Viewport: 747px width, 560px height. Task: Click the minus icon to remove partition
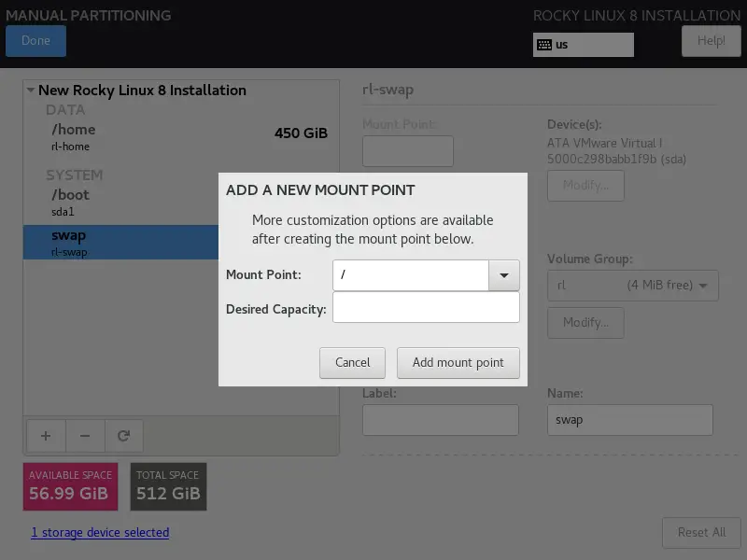point(85,436)
